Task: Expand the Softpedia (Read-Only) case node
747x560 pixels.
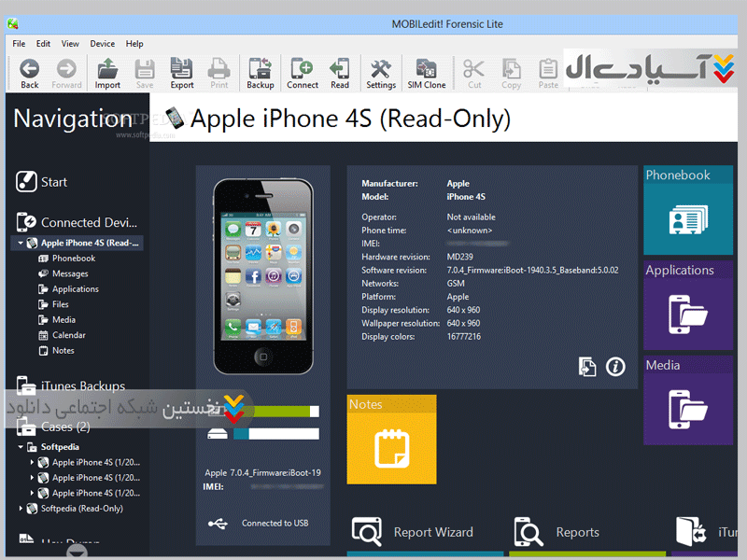Action: pyautogui.click(x=21, y=509)
